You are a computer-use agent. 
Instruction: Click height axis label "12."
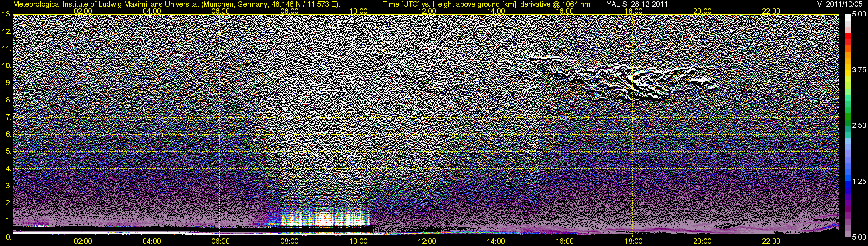coord(6,32)
